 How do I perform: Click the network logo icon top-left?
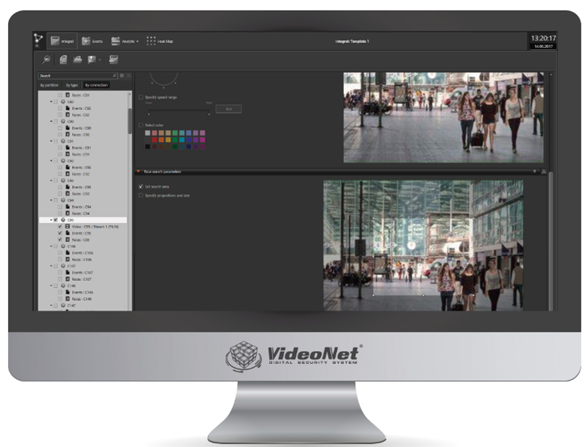pyautogui.click(x=38, y=39)
